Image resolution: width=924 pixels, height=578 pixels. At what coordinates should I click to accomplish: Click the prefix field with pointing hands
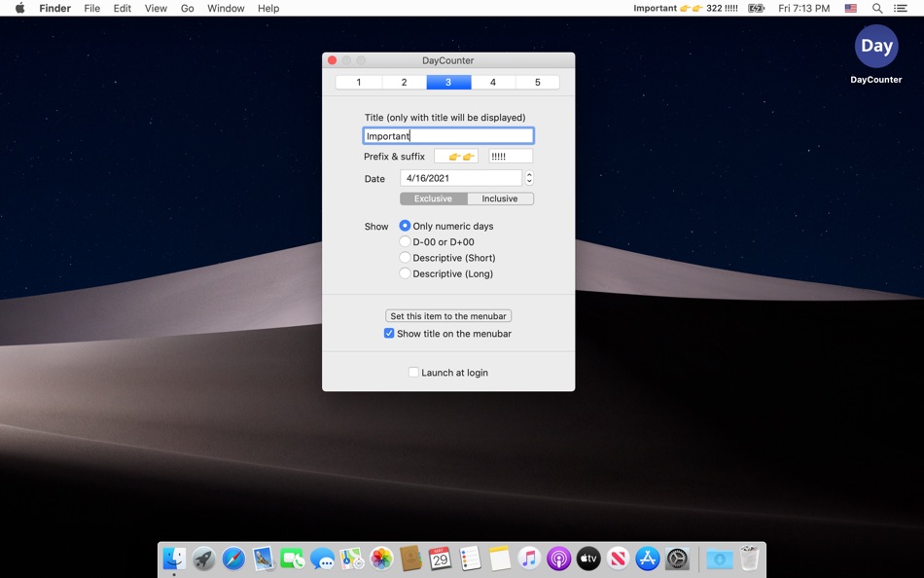click(456, 157)
